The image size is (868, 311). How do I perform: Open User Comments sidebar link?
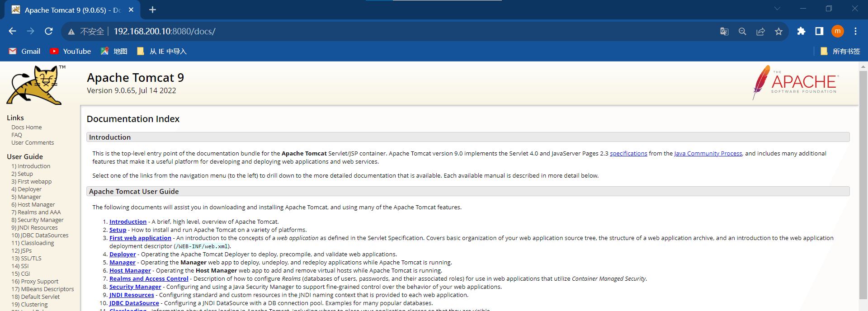[33, 143]
